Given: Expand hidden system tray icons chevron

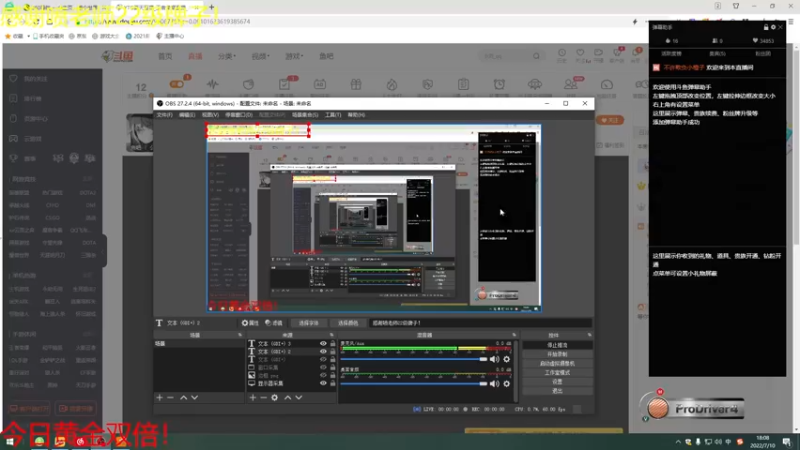Looking at the screenshot, I should pyautogui.click(x=678, y=442).
